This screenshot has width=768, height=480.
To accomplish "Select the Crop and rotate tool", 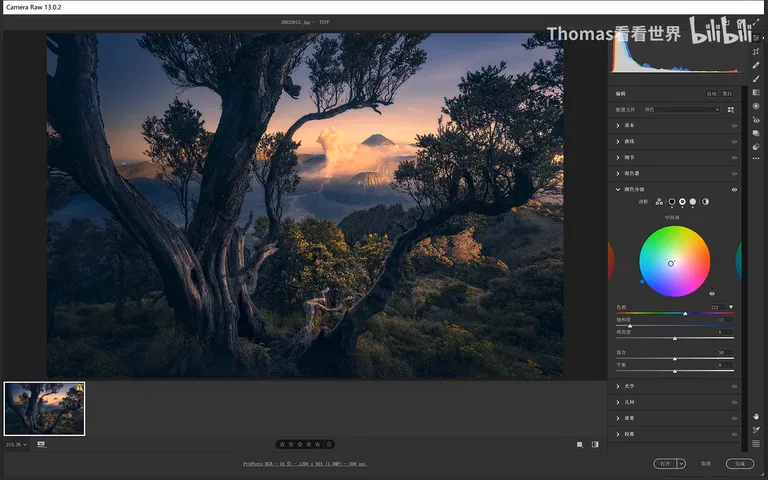I will pyautogui.click(x=756, y=51).
